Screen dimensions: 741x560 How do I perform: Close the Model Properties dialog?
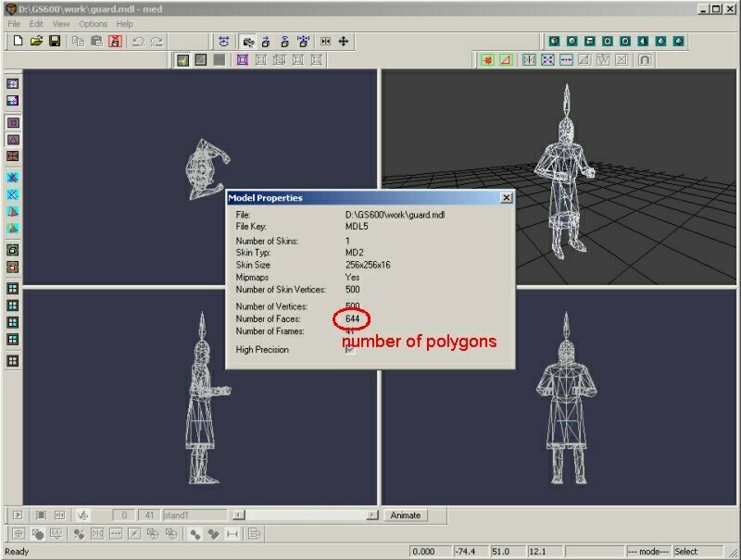[506, 197]
